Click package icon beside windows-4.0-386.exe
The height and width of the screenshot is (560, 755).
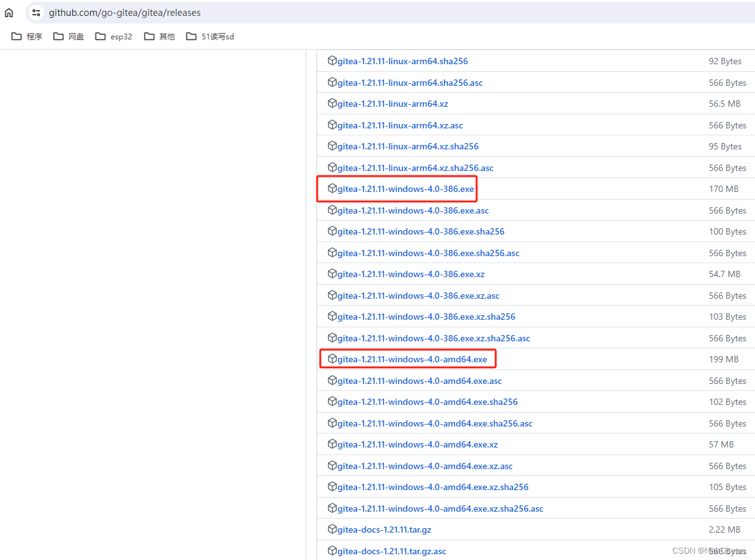tap(332, 189)
